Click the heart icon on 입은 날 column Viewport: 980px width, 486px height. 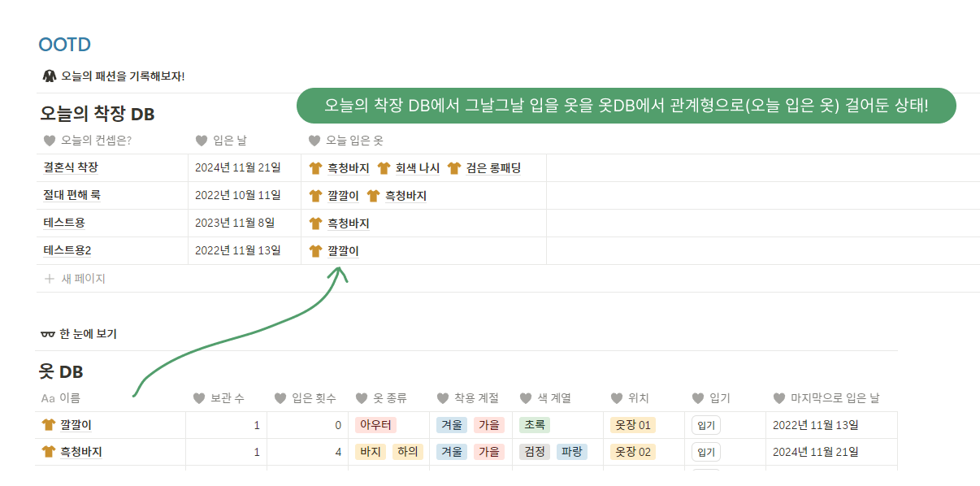click(202, 141)
